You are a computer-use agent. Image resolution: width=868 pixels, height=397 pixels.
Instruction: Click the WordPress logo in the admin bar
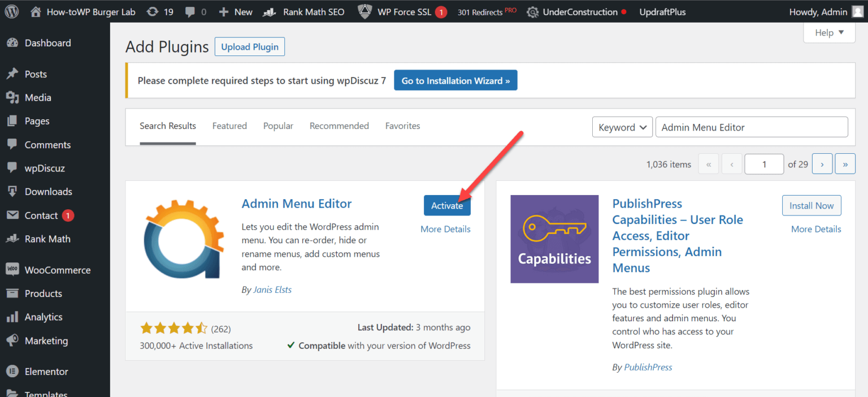tap(11, 11)
